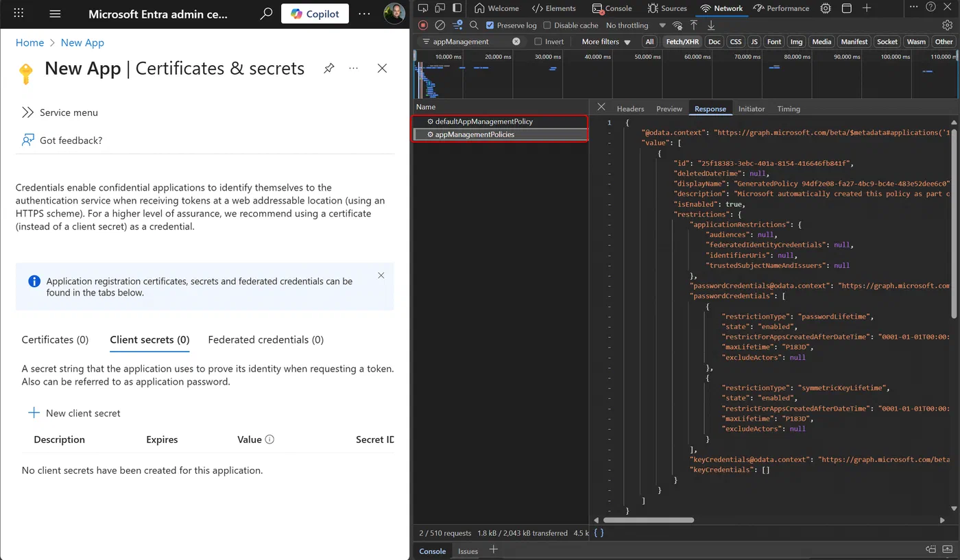Close the request details pane
The width and height of the screenshot is (960, 560).
pyautogui.click(x=601, y=107)
